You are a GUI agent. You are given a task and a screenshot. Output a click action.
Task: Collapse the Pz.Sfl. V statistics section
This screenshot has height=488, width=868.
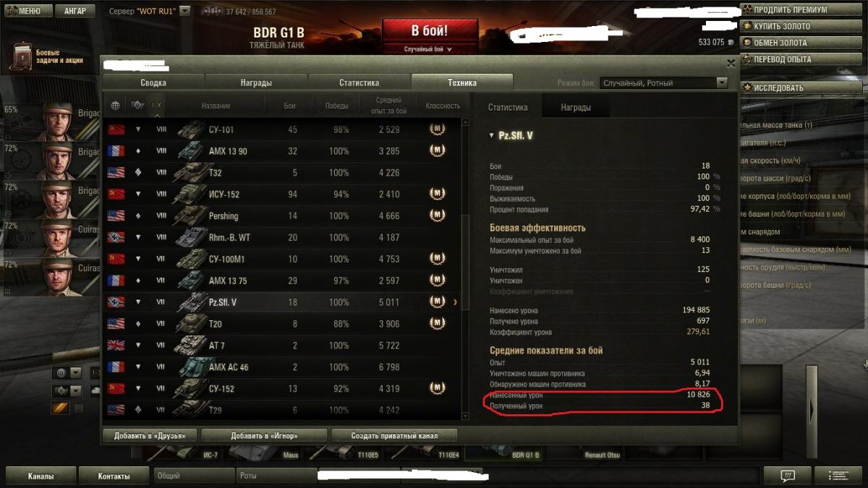[492, 135]
